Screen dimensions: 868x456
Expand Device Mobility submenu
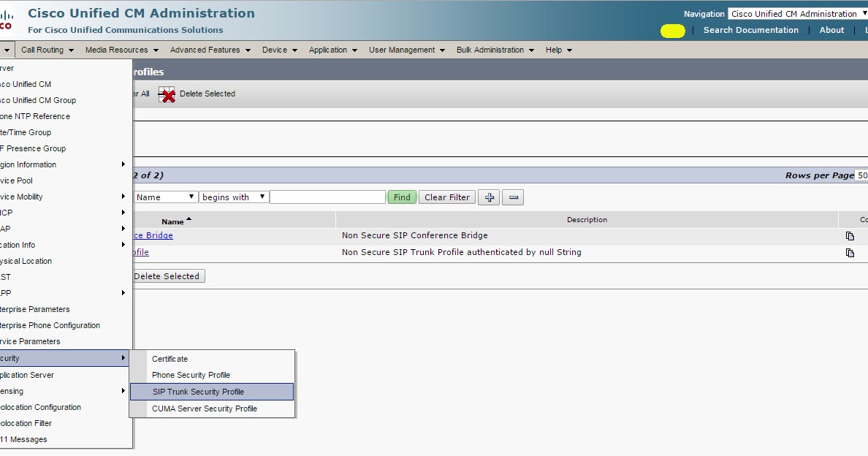point(64,197)
